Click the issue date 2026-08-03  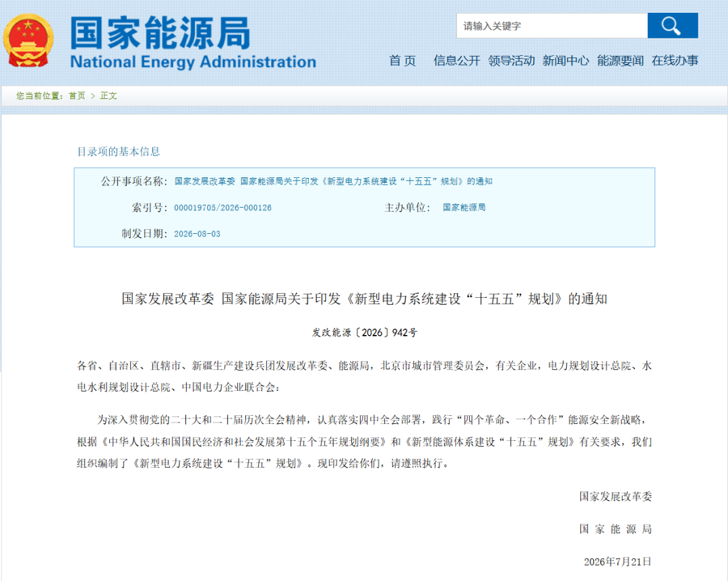[x=198, y=234]
